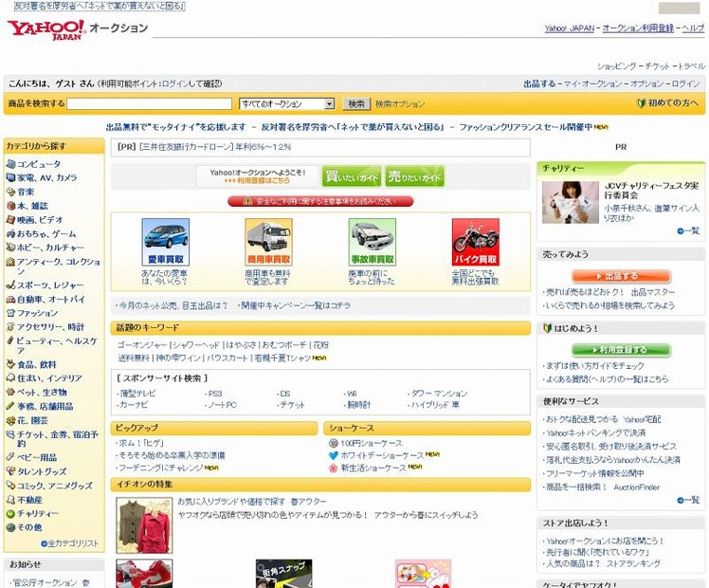The width and height of the screenshot is (709, 588).
Task: Click the ホビー、カルチャー category icon
Action: click(10, 248)
